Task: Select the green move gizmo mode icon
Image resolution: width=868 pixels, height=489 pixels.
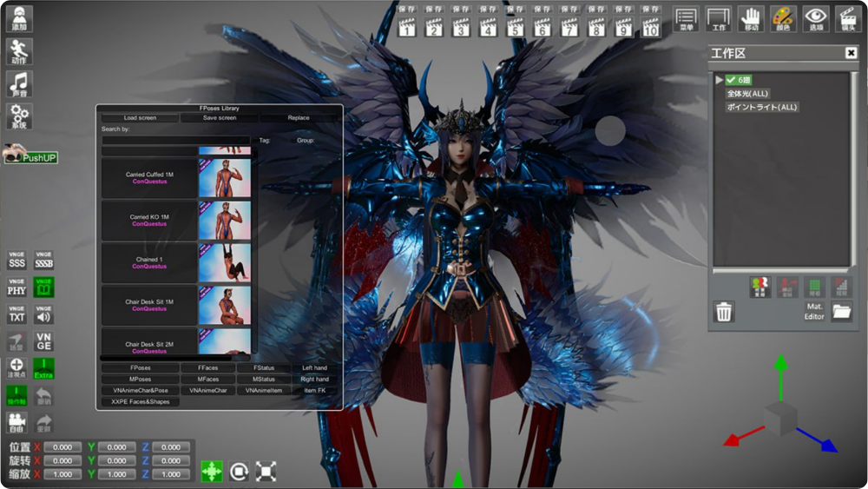Action: [x=212, y=472]
